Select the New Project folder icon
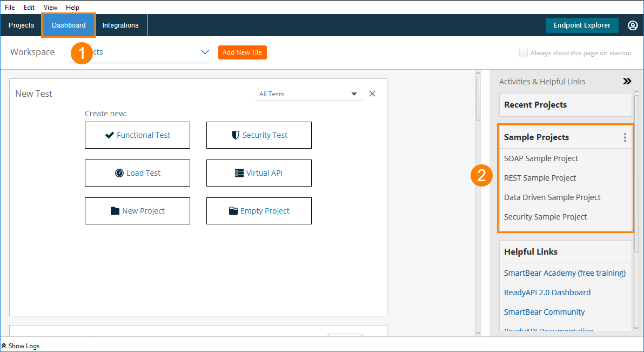Screen dimensions: 644x352 (x=115, y=211)
